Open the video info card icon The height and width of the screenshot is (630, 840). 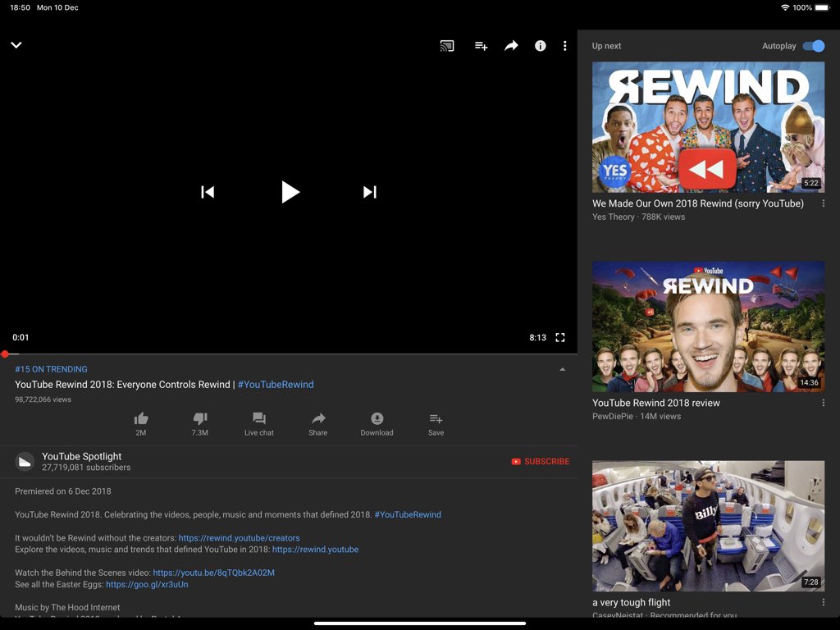[x=540, y=46]
